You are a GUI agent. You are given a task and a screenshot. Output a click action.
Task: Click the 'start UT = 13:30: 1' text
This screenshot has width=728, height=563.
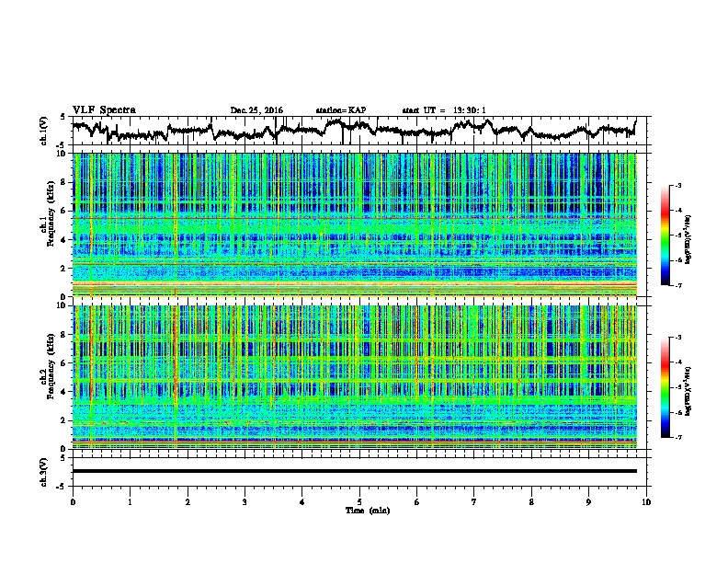coord(444,110)
